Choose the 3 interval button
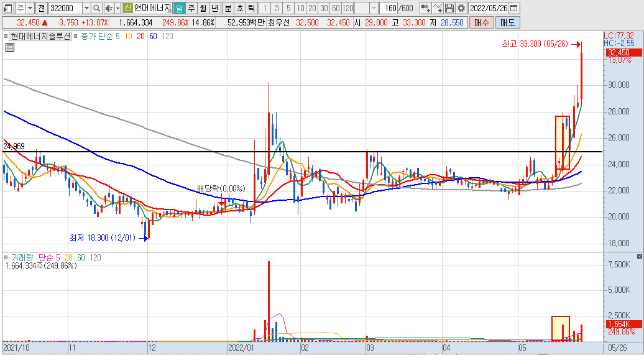 pyautogui.click(x=277, y=8)
